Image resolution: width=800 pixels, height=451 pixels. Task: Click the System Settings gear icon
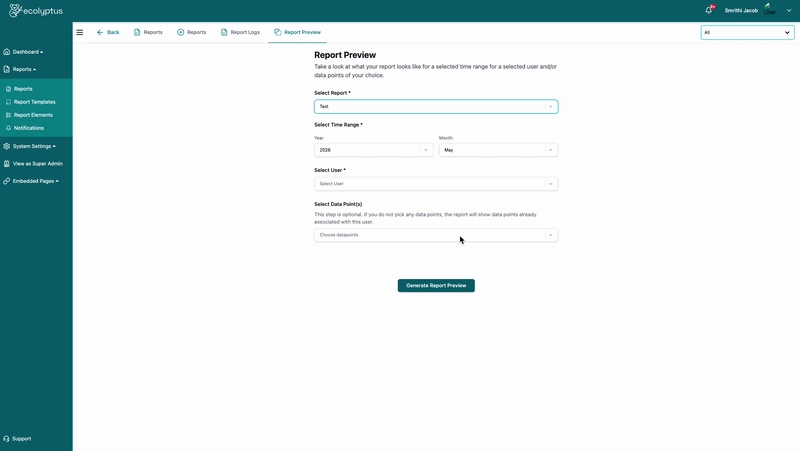click(7, 146)
